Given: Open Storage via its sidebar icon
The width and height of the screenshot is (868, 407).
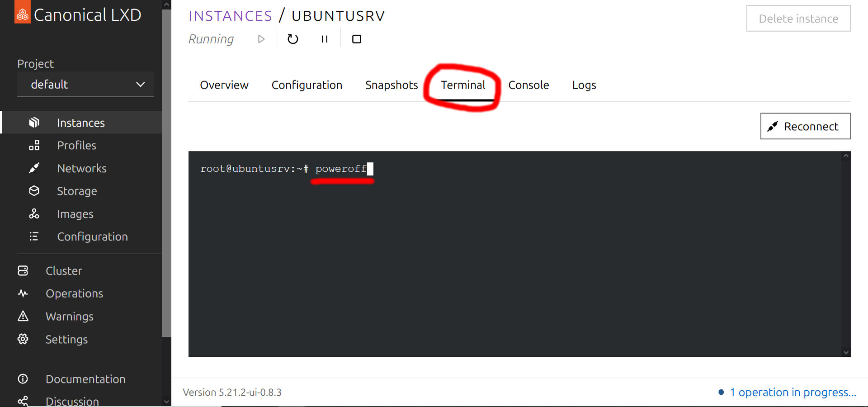Looking at the screenshot, I should (34, 191).
